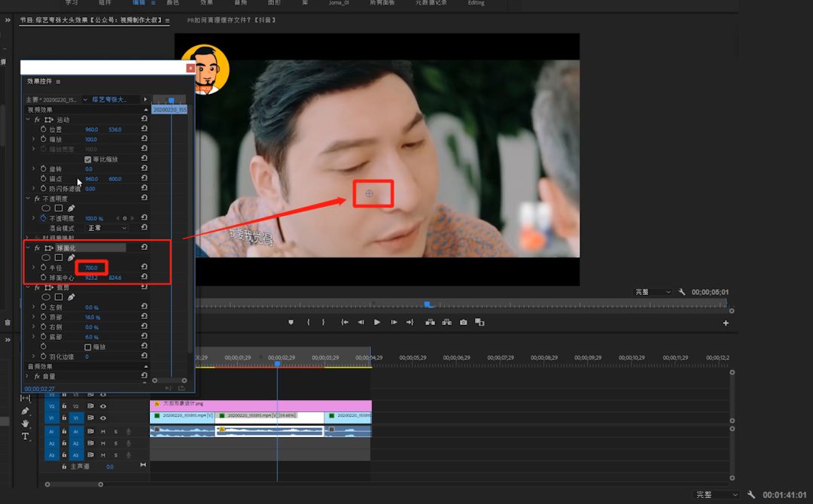Create rectangle mask under 球面化 effect
This screenshot has height=504, width=813.
point(59,257)
